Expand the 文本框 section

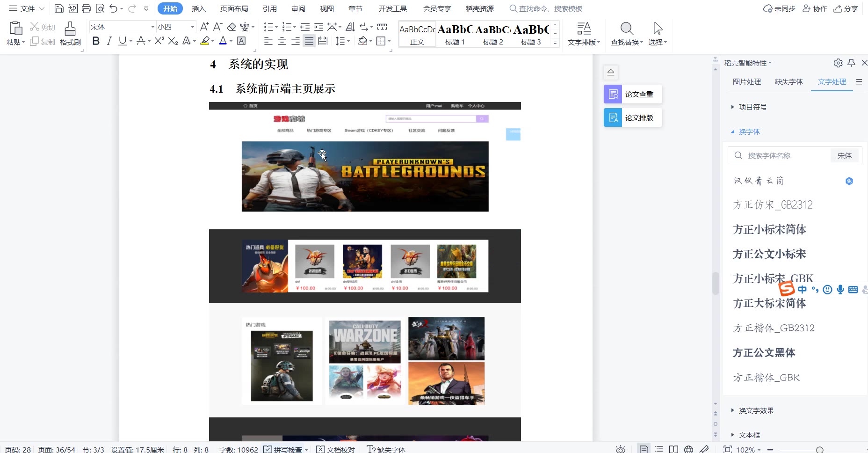[x=745, y=435]
